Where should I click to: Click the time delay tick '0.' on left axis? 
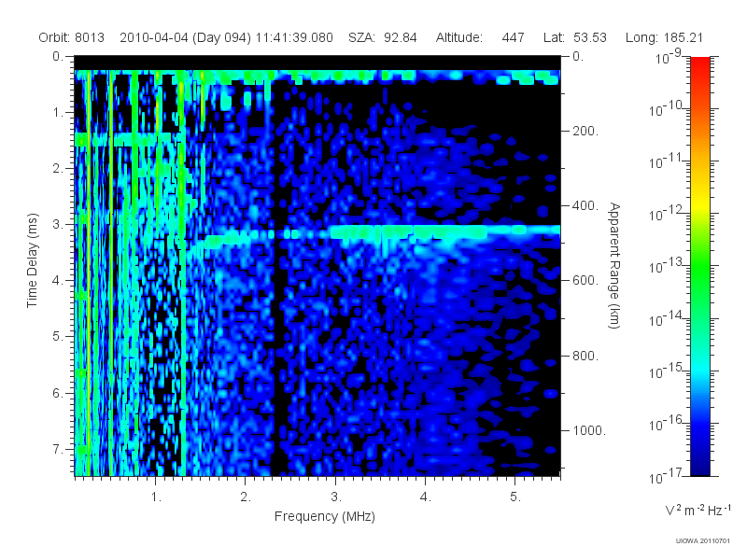(x=58, y=57)
